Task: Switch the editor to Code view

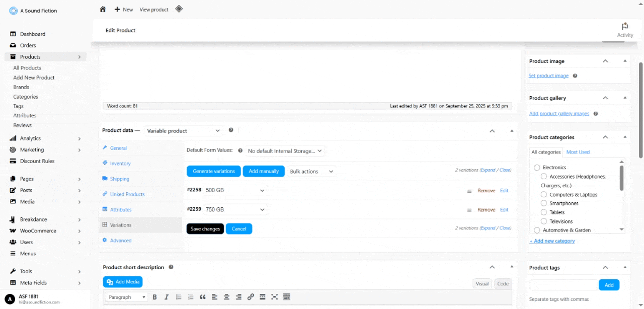Action: tap(503, 283)
